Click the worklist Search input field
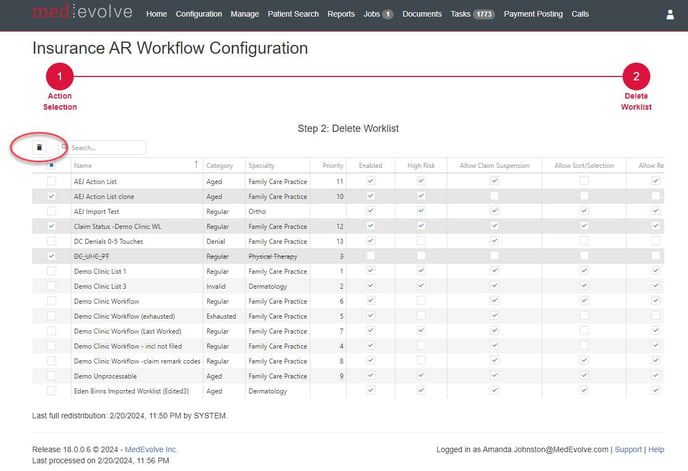Screen dimensions: 688x471 (x=106, y=147)
